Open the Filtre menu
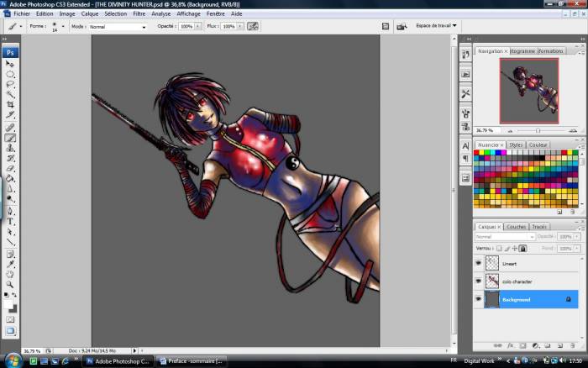This screenshot has height=368, width=588. point(139,14)
